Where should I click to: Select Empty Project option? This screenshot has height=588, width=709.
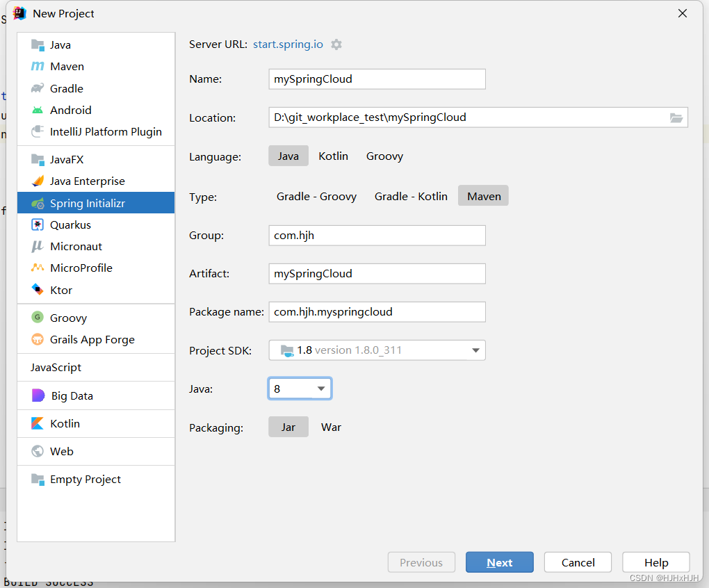[x=96, y=479]
